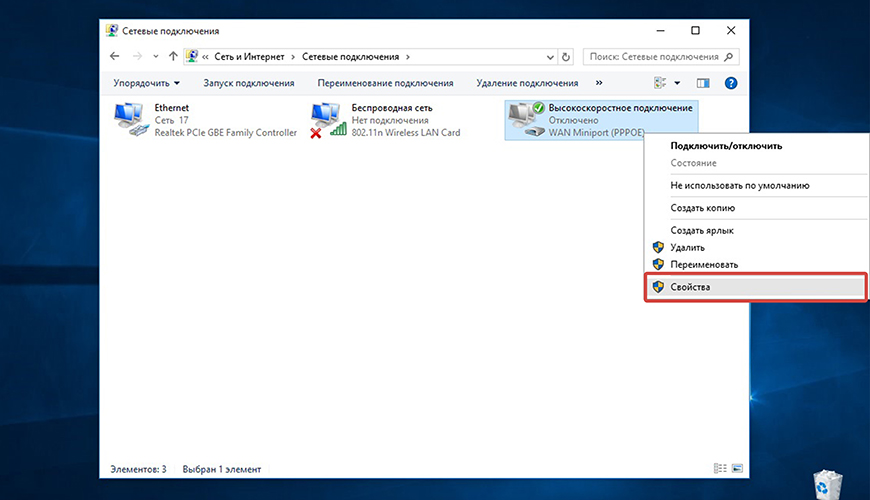Select the Ethernet adapter icon
Screen dimensions: 870x500
coord(131,119)
